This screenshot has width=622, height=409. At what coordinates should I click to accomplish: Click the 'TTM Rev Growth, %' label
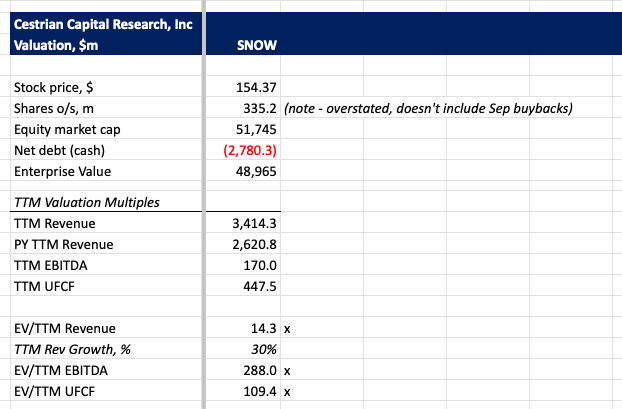pyautogui.click(x=72, y=349)
